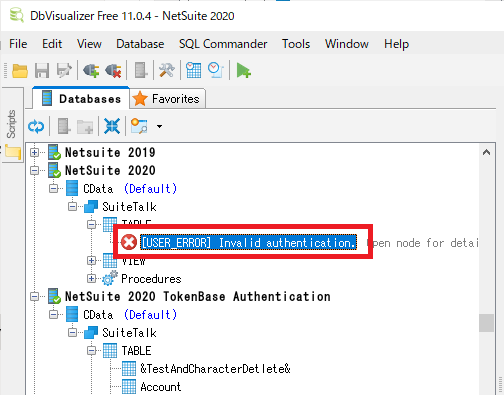
Task: Expand the Netsuite 2019 connection node
Action: [34, 152]
